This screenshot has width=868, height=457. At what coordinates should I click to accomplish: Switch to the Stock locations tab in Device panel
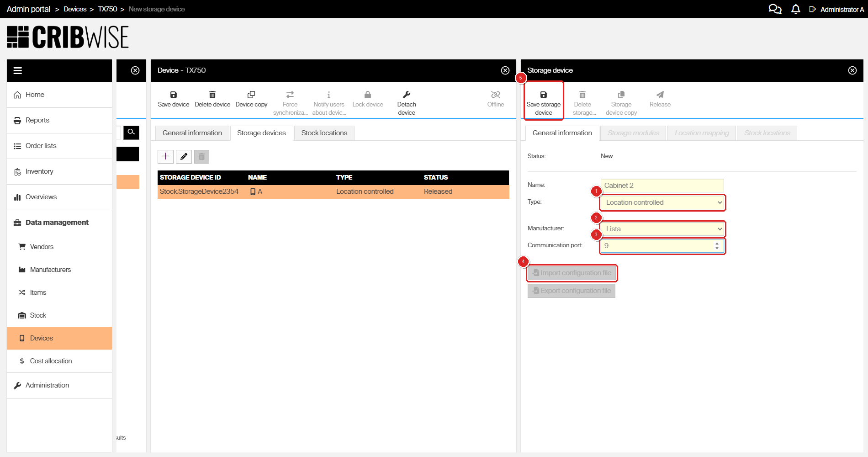pos(324,133)
